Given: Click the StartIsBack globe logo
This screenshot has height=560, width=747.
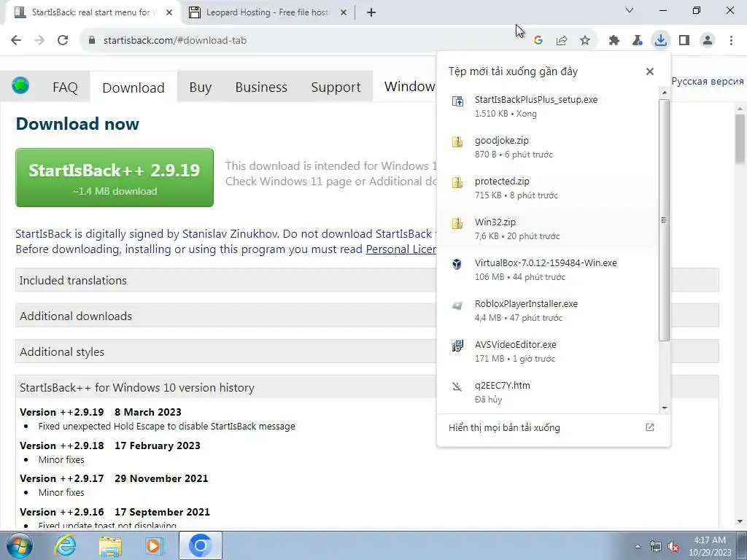Looking at the screenshot, I should pyautogui.click(x=20, y=86).
